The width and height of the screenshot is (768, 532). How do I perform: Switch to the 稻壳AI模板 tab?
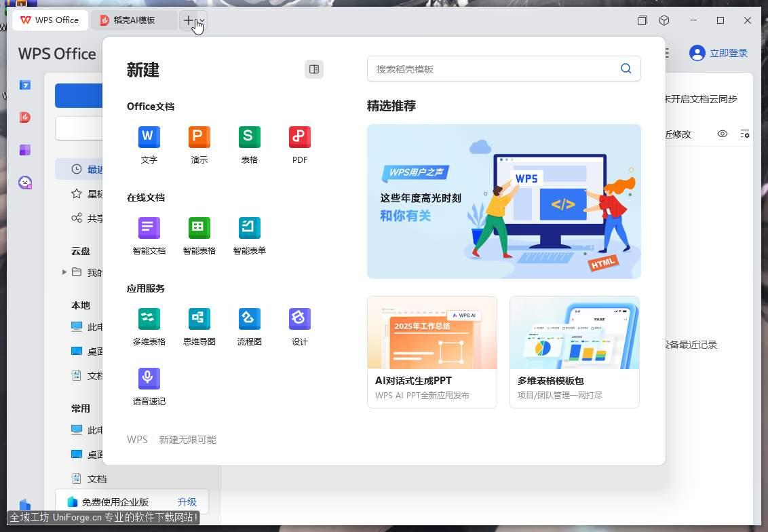click(134, 20)
